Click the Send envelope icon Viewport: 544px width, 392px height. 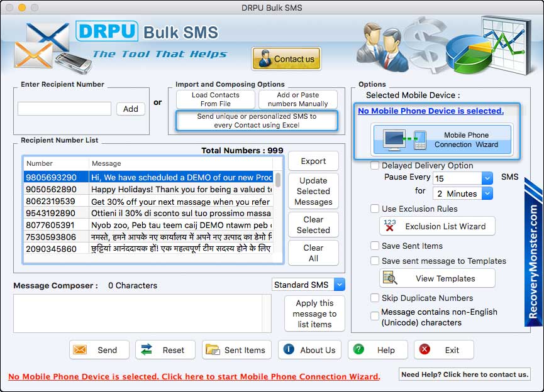[x=80, y=349]
